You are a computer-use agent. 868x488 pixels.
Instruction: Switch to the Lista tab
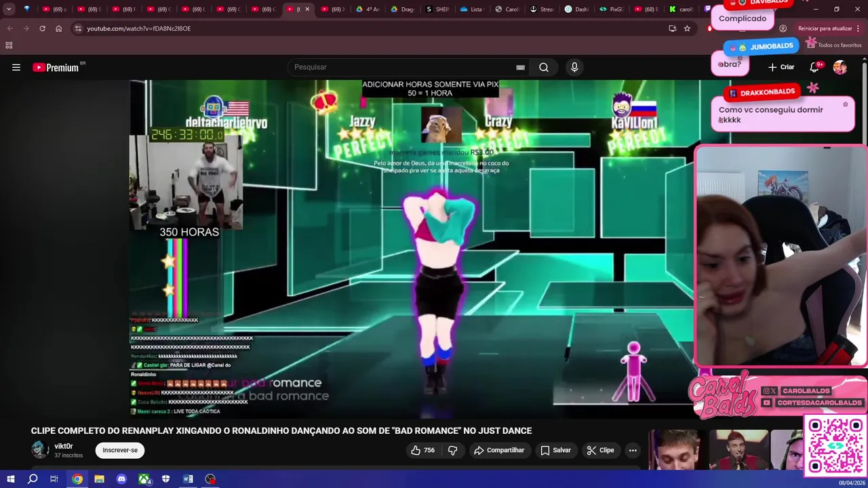[472, 9]
